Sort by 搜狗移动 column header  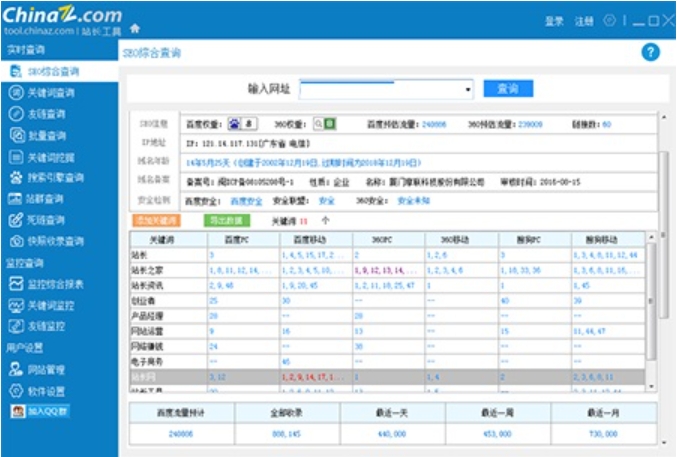[608, 240]
